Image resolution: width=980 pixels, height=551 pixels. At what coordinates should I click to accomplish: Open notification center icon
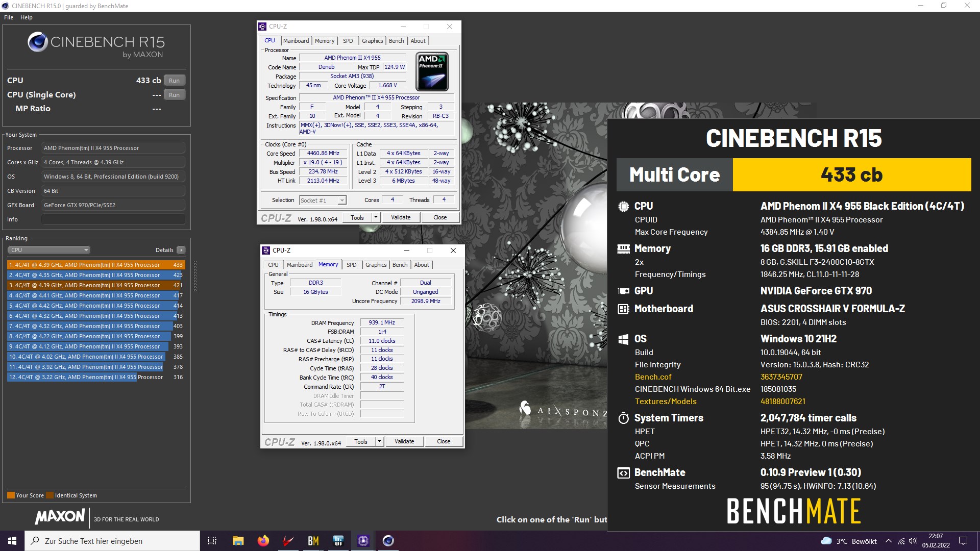[963, 541]
